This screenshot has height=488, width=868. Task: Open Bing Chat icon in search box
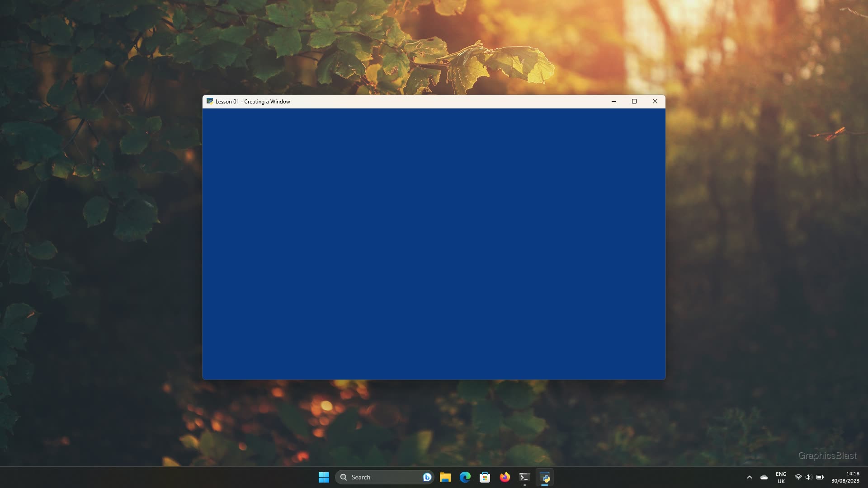(x=427, y=477)
